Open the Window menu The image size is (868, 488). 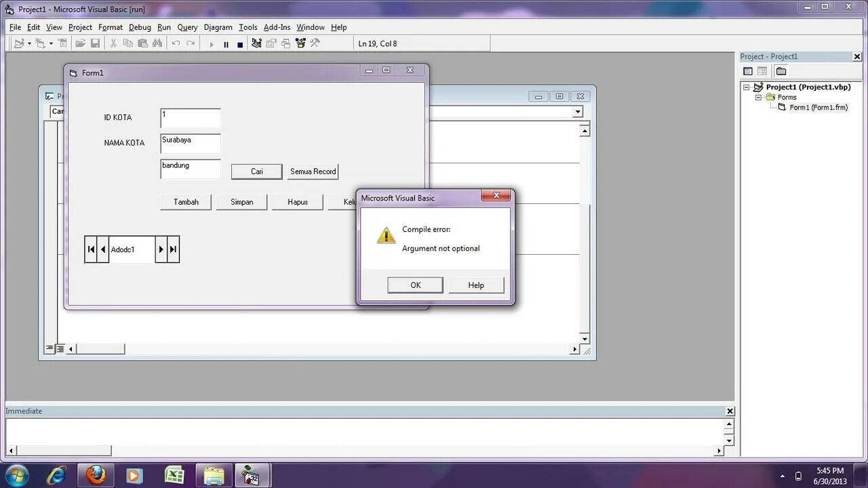311,27
